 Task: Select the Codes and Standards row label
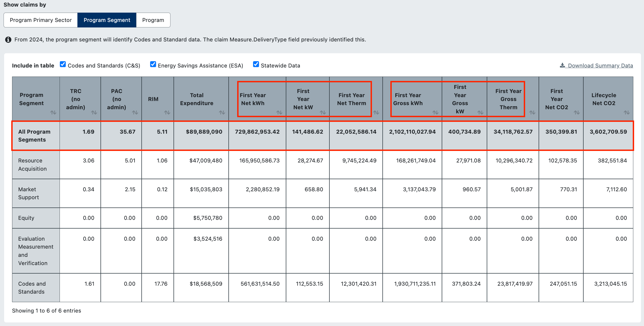click(x=32, y=288)
